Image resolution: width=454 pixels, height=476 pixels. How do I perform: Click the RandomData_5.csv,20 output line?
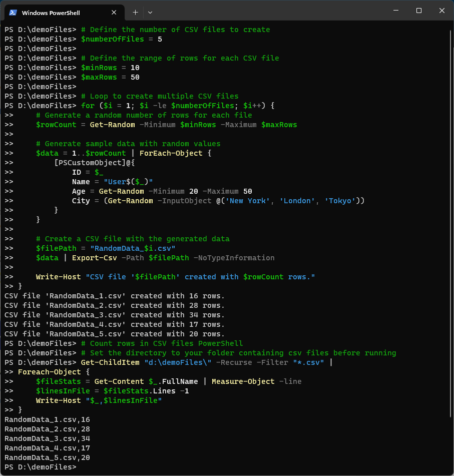tap(47, 457)
